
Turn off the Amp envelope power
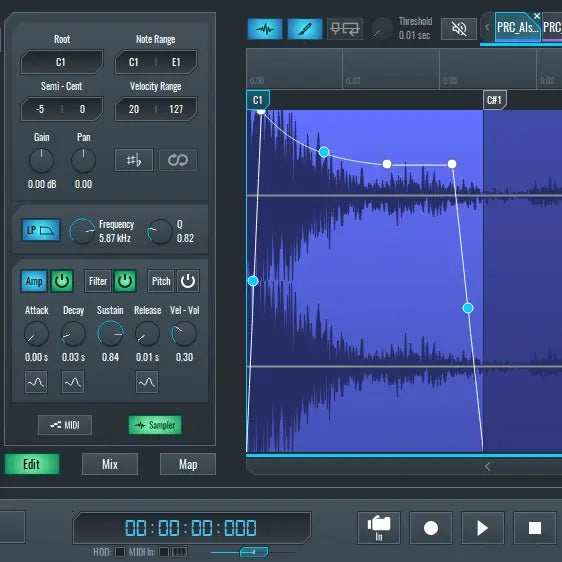click(62, 281)
